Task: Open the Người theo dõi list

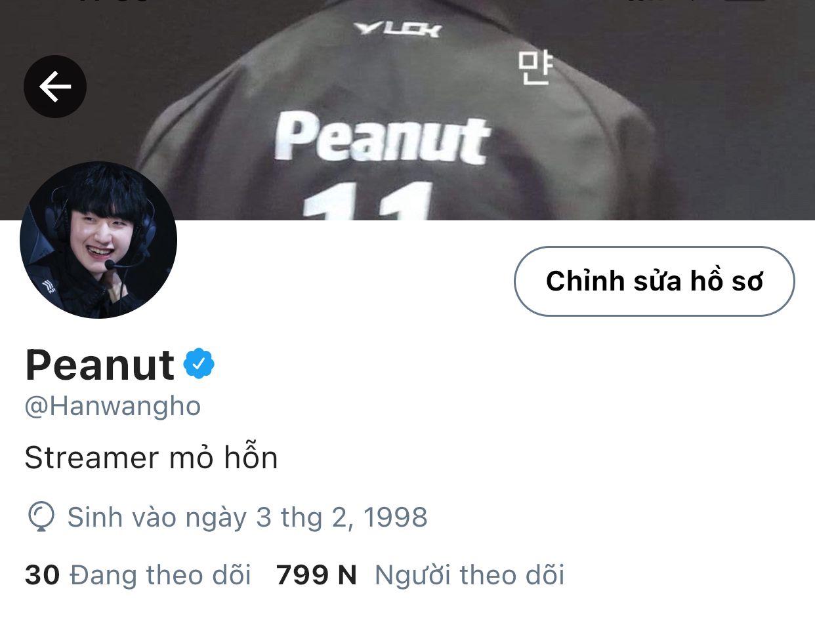Action: point(469,575)
